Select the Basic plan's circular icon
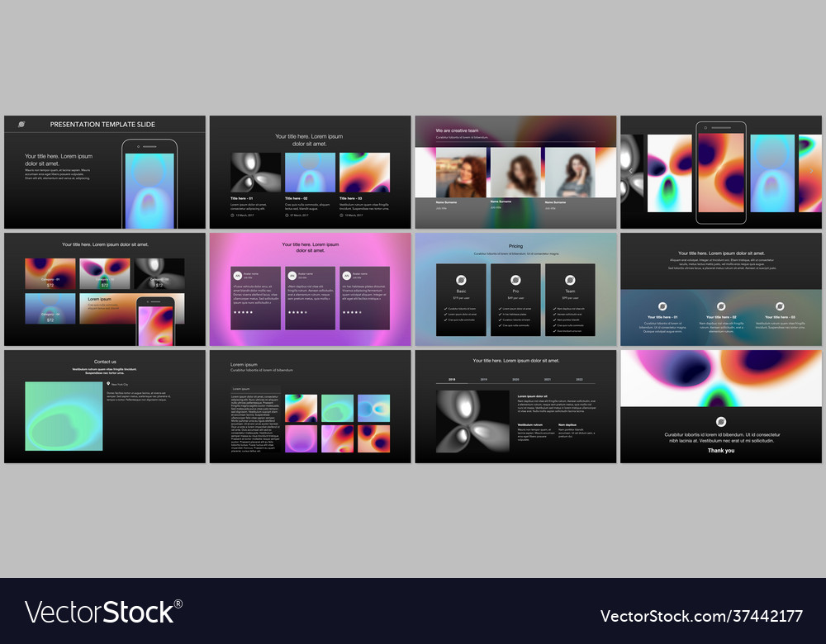This screenshot has width=826, height=644. point(461,280)
